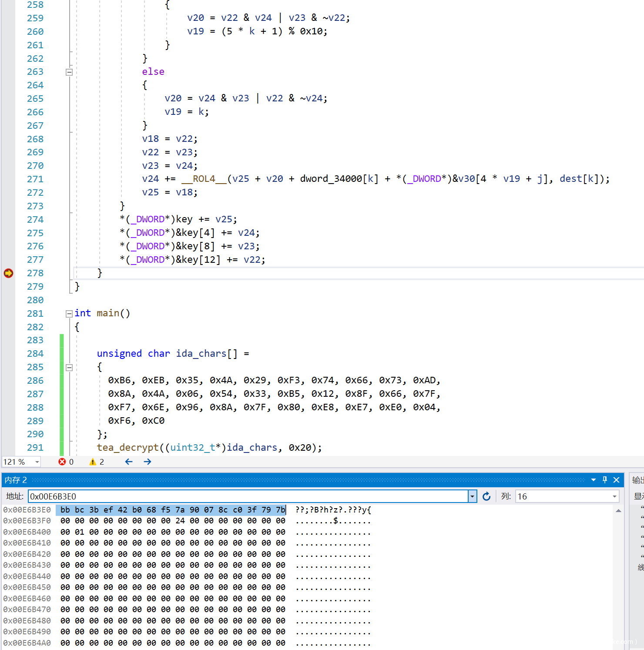
Task: Click the yellow warning count icon
Action: 93,462
